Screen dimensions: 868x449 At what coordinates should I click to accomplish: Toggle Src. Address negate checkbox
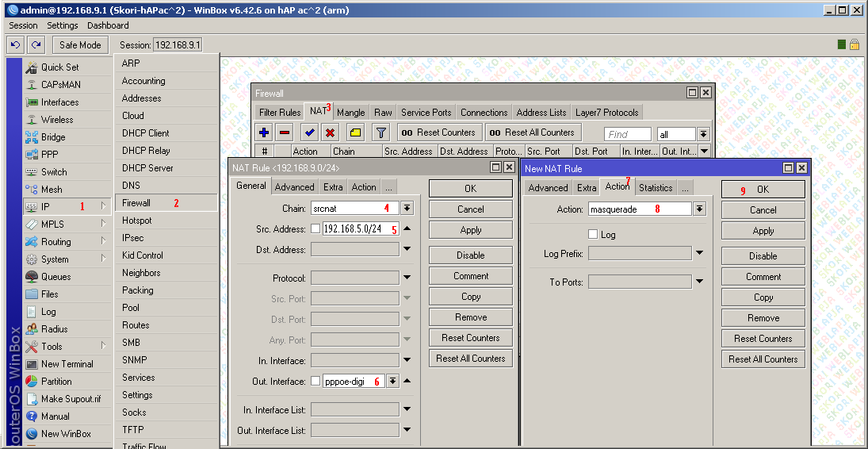315,229
